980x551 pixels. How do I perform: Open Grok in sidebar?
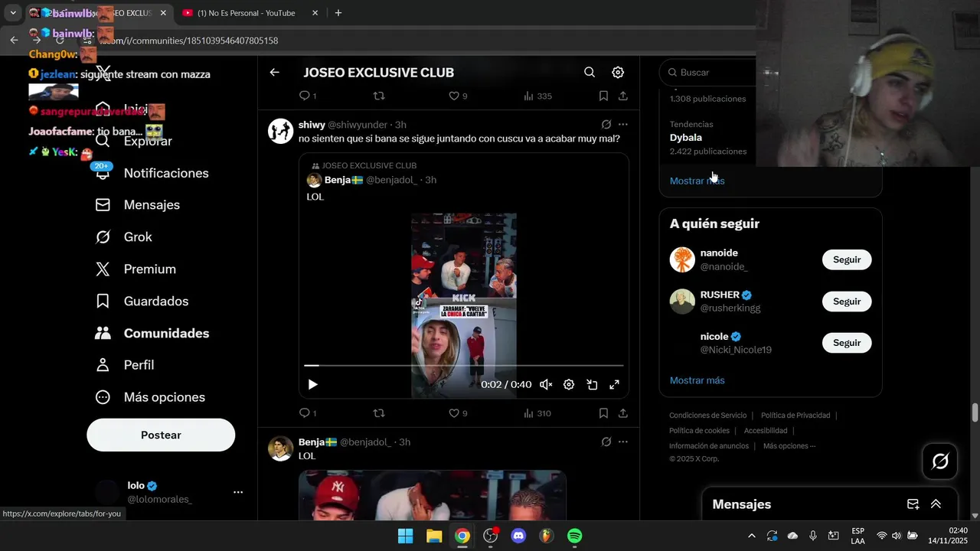124,237
